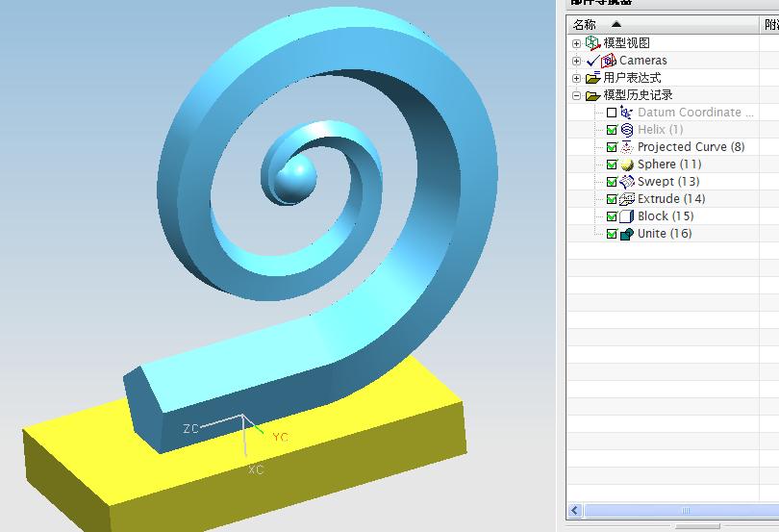This screenshot has width=779, height=532.
Task: Select the Swept (13) label
Action: [x=668, y=182]
